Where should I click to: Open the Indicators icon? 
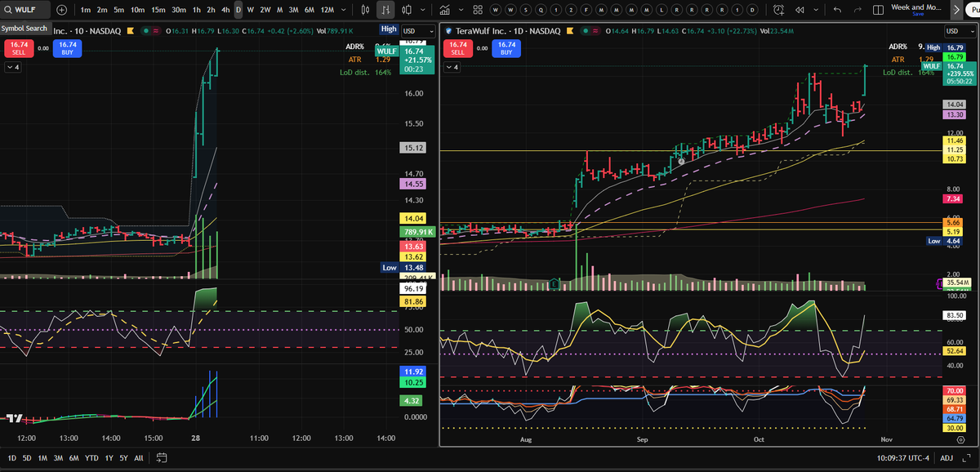[x=444, y=10]
